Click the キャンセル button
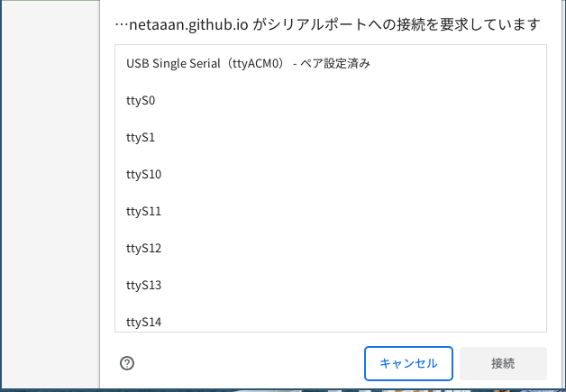 click(408, 363)
